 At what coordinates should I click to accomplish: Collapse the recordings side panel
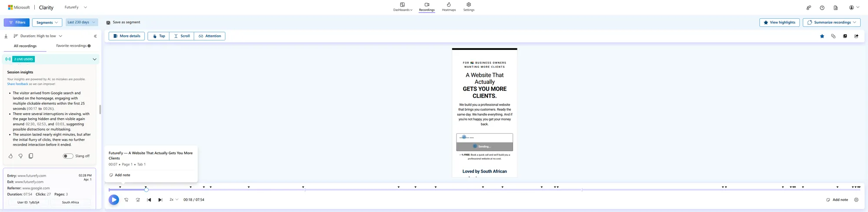[x=95, y=36]
